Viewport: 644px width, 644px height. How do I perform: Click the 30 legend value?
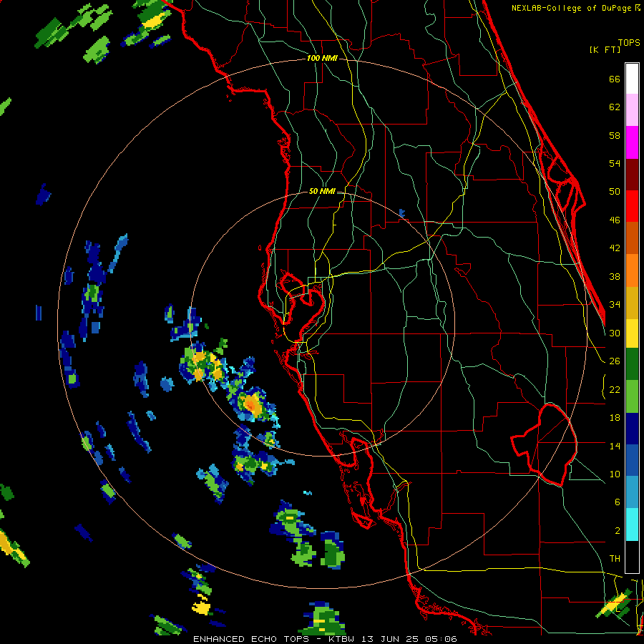coord(615,333)
